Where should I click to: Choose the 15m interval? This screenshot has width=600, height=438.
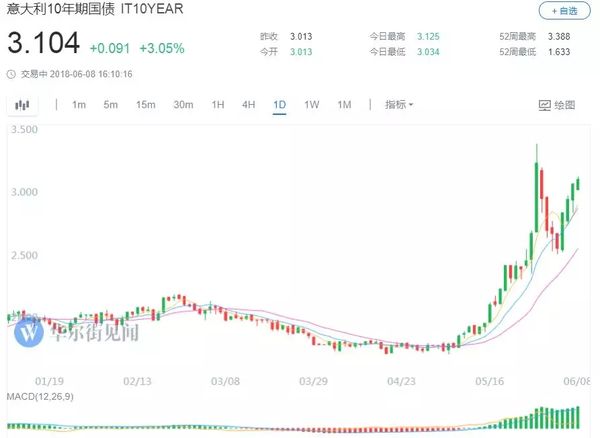pyautogui.click(x=146, y=105)
